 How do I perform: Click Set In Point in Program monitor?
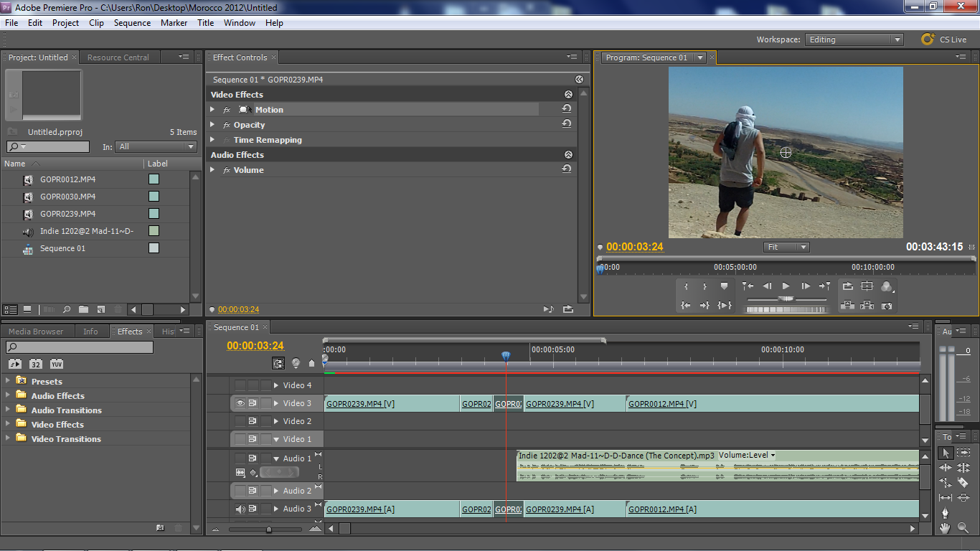click(x=686, y=286)
